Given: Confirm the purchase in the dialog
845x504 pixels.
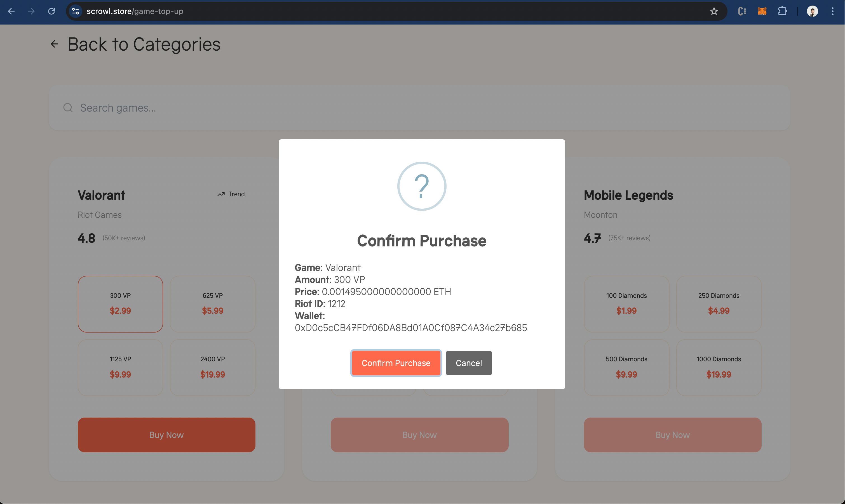Looking at the screenshot, I should click(396, 363).
